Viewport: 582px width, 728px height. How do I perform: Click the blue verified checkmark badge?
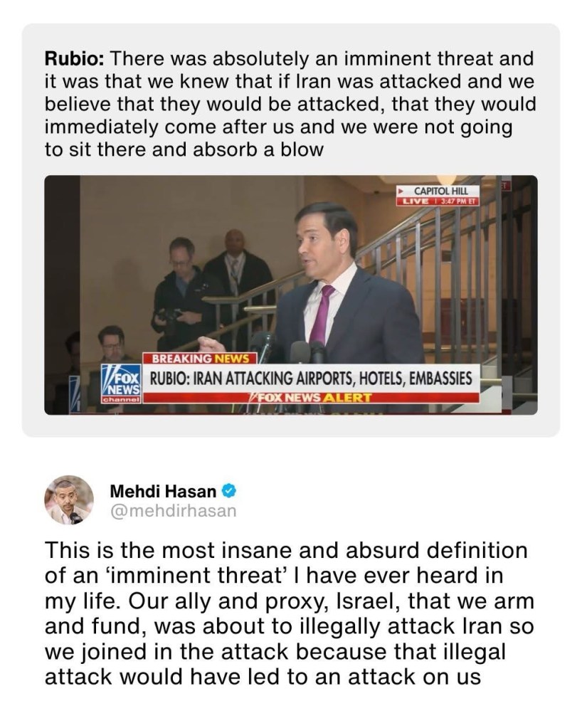[x=229, y=491]
